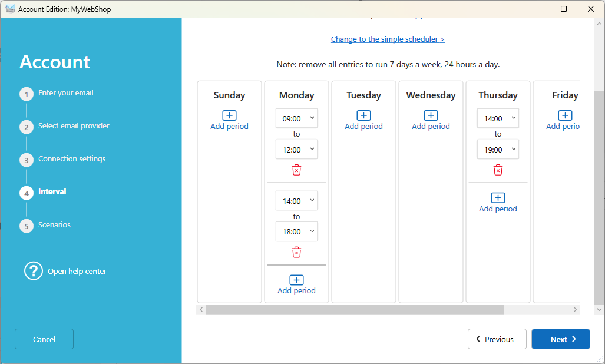Click the Wednesday column header

point(431,95)
